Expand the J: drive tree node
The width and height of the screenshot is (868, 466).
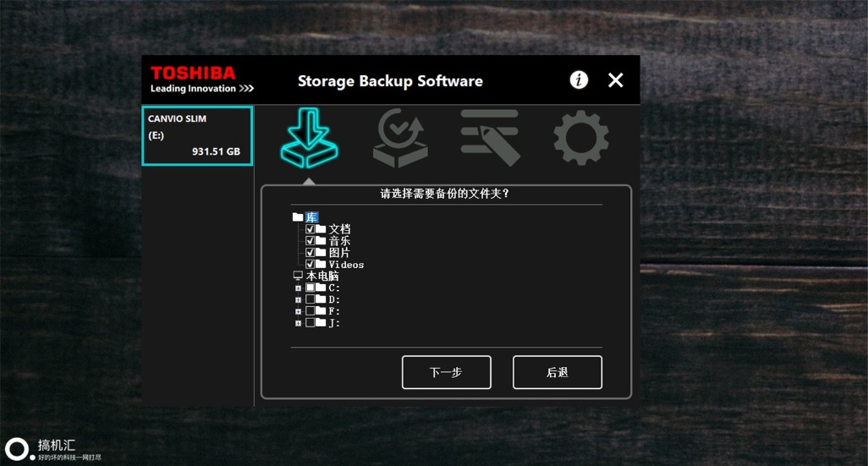tap(298, 323)
